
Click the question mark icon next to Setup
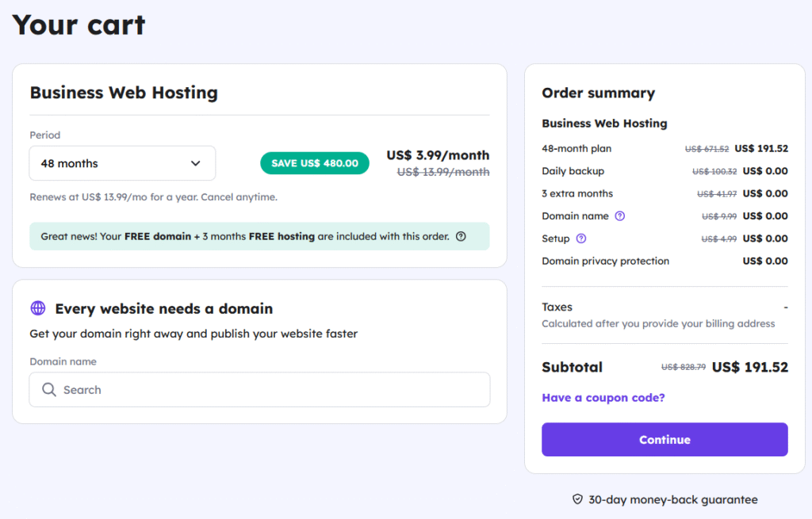point(581,239)
